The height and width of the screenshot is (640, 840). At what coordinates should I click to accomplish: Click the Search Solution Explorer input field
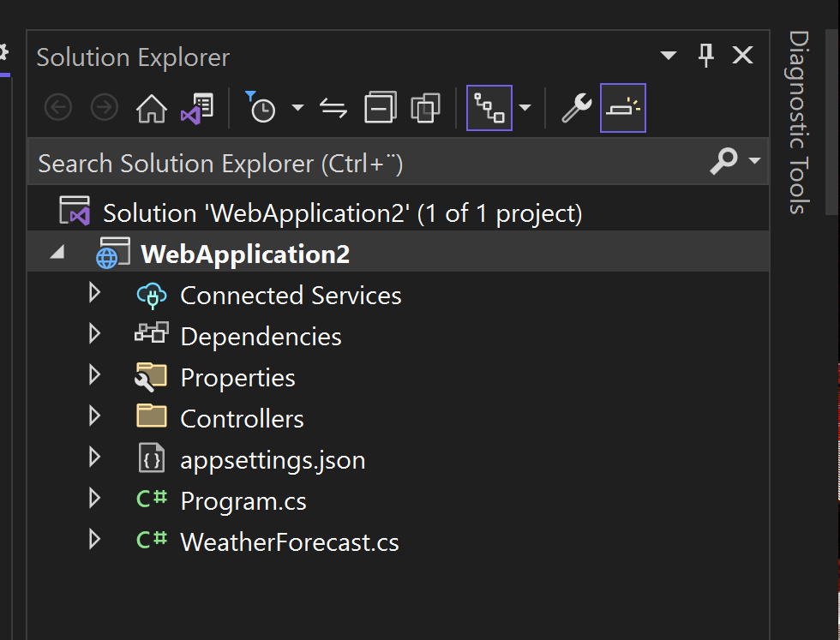(369, 162)
